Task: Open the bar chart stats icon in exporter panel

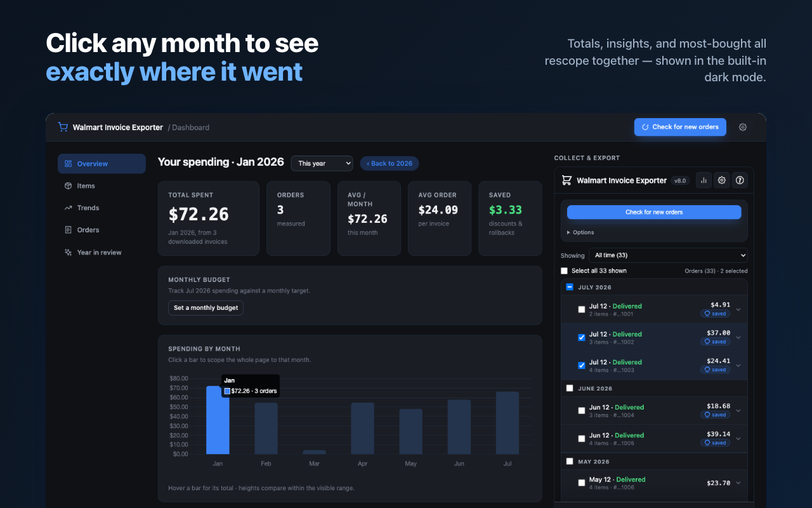Action: click(704, 180)
